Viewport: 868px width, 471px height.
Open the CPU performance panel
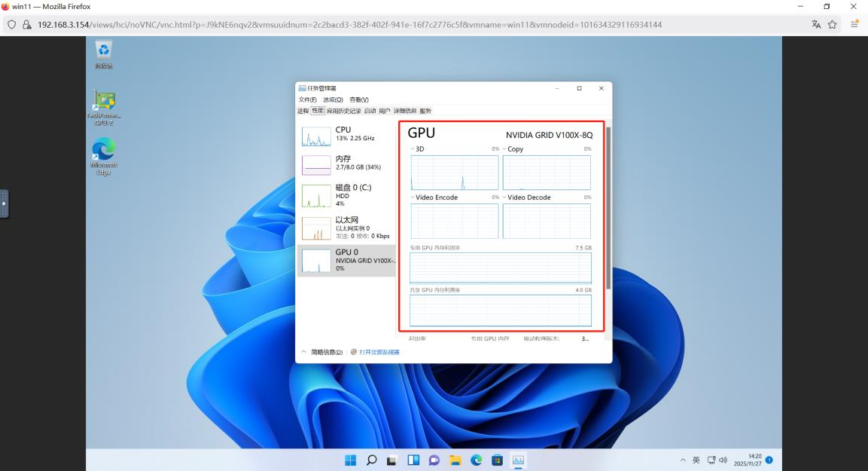pyautogui.click(x=346, y=134)
